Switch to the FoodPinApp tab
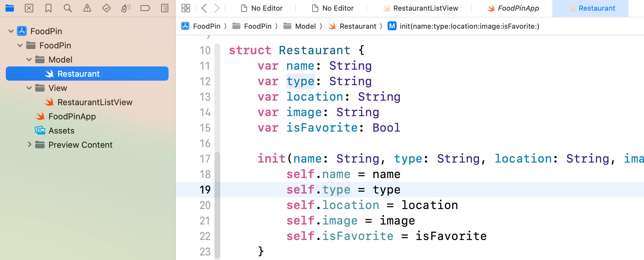Screen dimensions: 644x260 click(518, 8)
